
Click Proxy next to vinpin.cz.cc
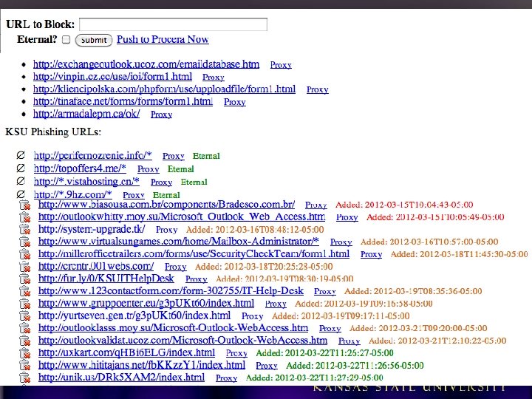pyautogui.click(x=214, y=78)
